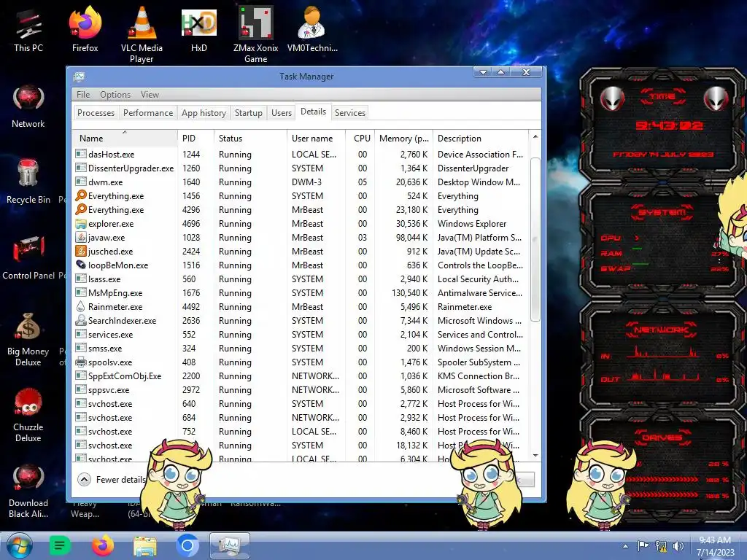747x560 pixels.
Task: Open VLC Media Player desktop icon
Action: [142, 34]
